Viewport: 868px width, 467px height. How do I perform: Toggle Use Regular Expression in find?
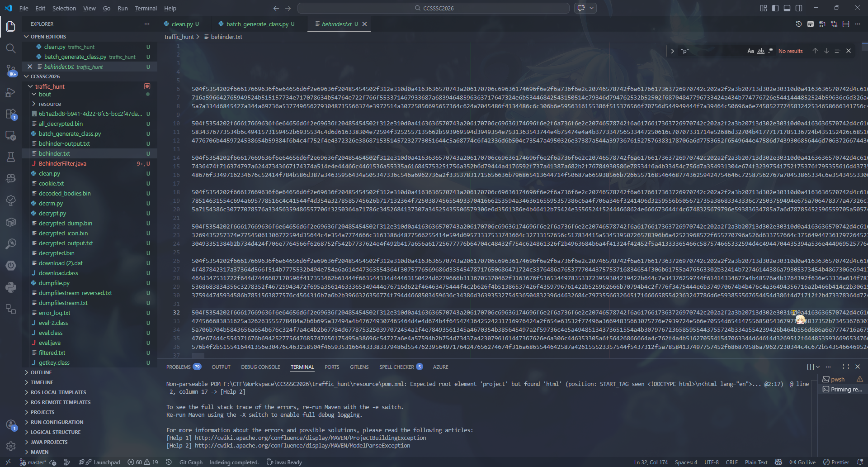(771, 51)
